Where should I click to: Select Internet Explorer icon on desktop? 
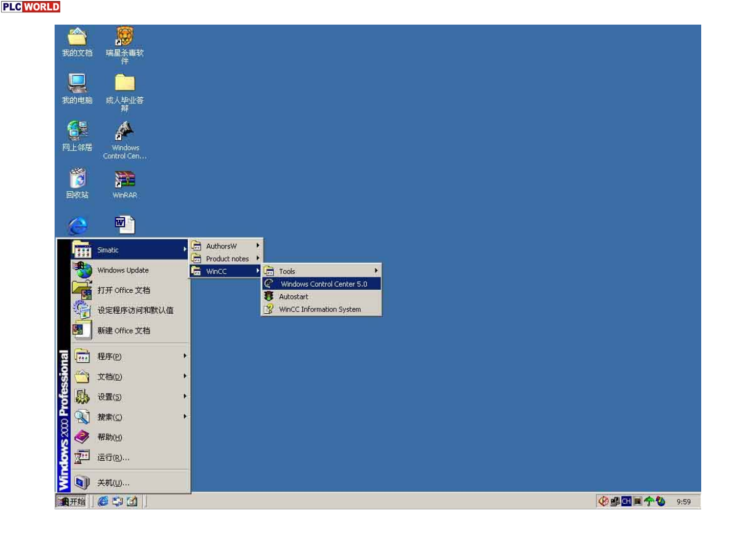(78, 226)
